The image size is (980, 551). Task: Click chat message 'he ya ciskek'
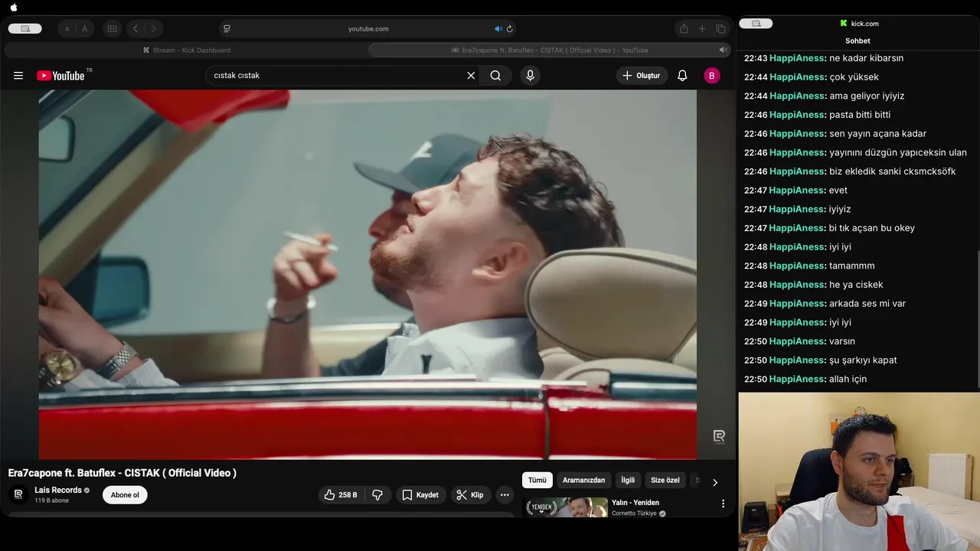click(x=856, y=285)
